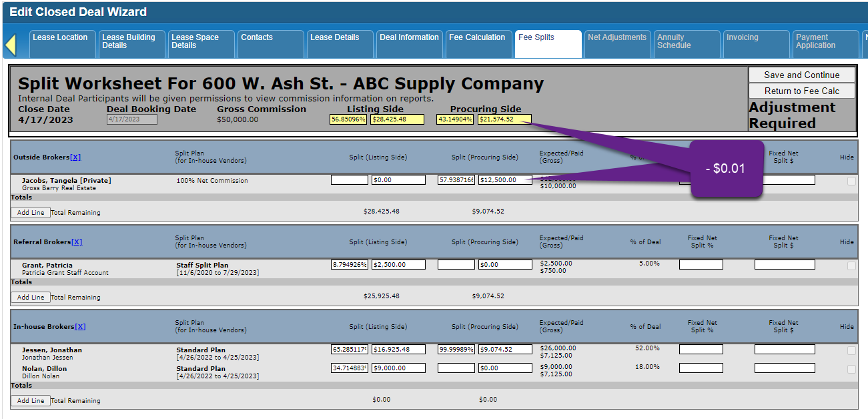This screenshot has height=419, width=868.
Task: Click the Add Line button under Referral Brokers
Action: point(31,298)
